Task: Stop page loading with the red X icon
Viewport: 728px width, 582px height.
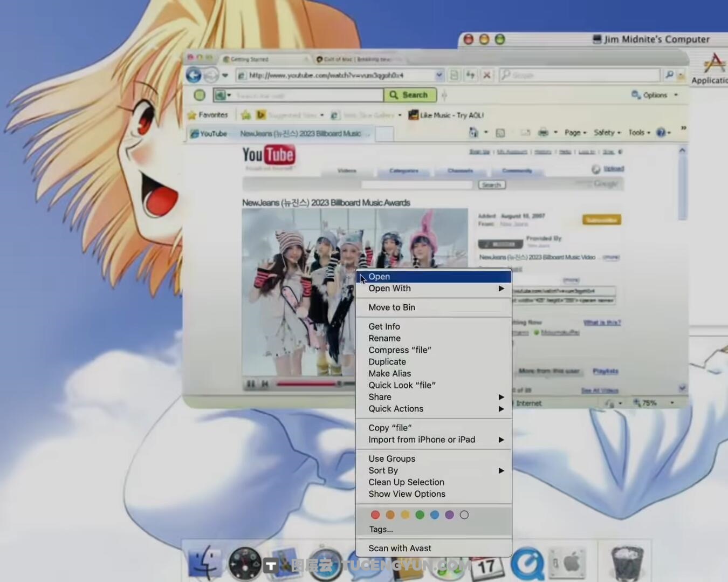Action: click(486, 75)
